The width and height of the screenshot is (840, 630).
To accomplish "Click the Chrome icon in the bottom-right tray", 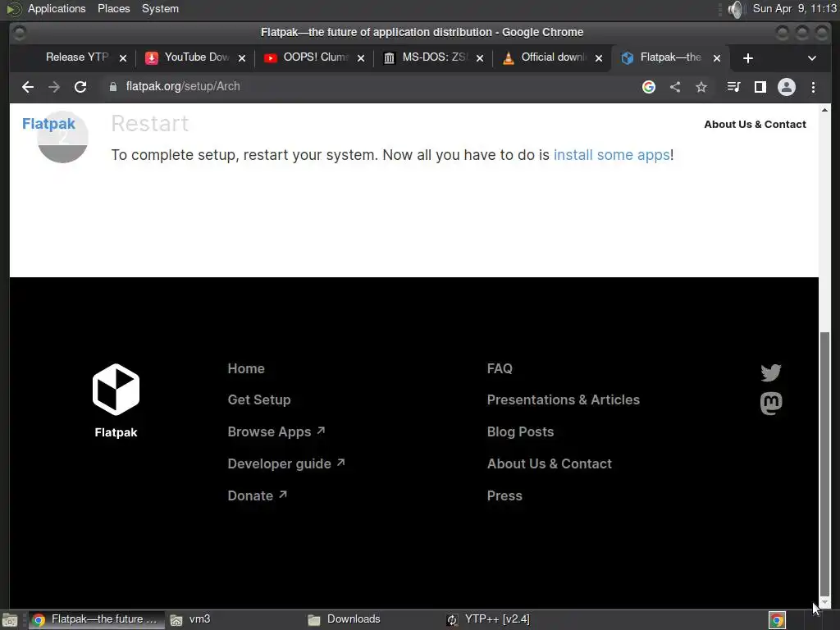I will (x=777, y=620).
